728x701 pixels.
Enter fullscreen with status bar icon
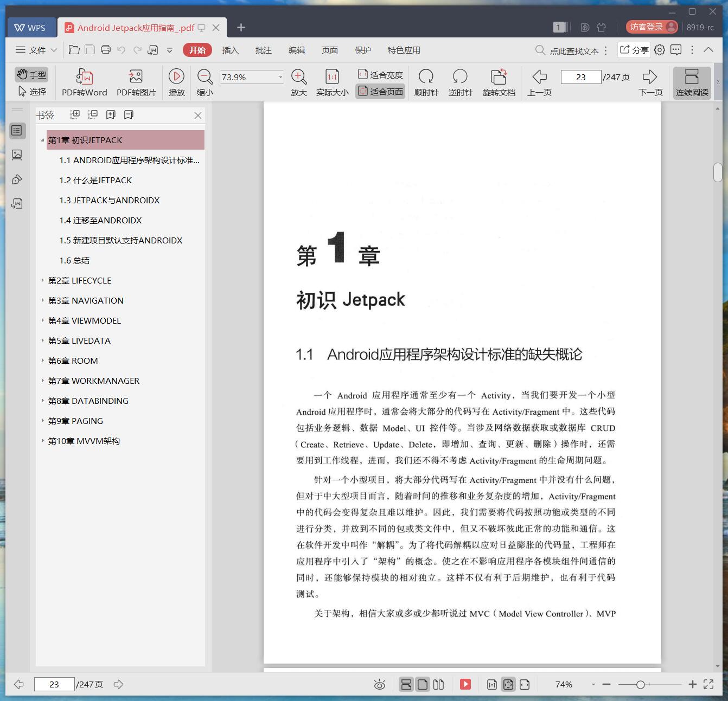point(708,684)
